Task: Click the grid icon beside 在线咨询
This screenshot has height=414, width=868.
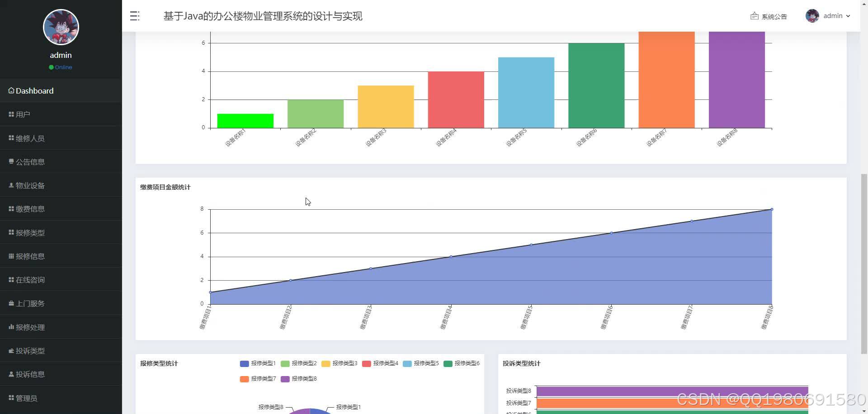Action: click(11, 280)
